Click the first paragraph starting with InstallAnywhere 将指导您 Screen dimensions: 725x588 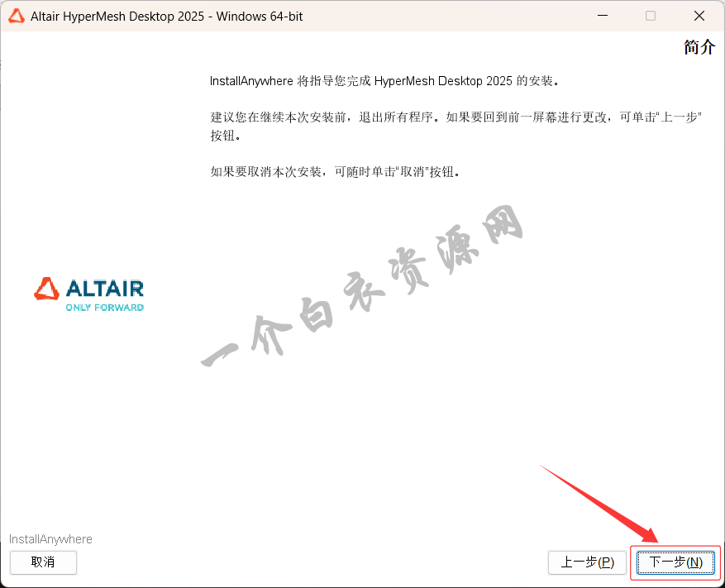(x=384, y=81)
